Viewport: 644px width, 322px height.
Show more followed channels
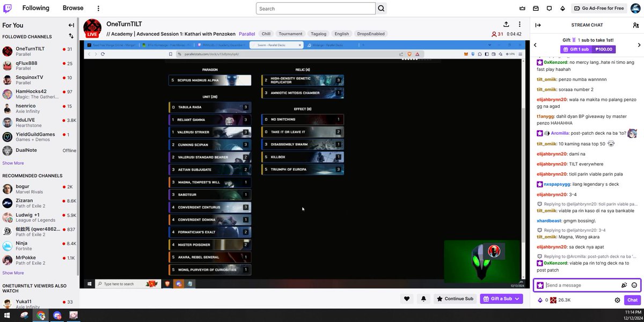[x=13, y=163]
